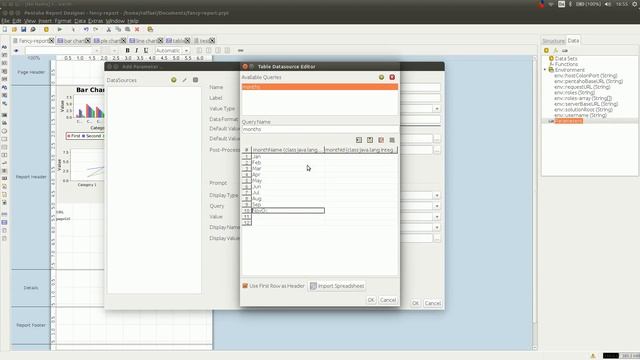
Task: Open the Format menu
Action: point(63,21)
